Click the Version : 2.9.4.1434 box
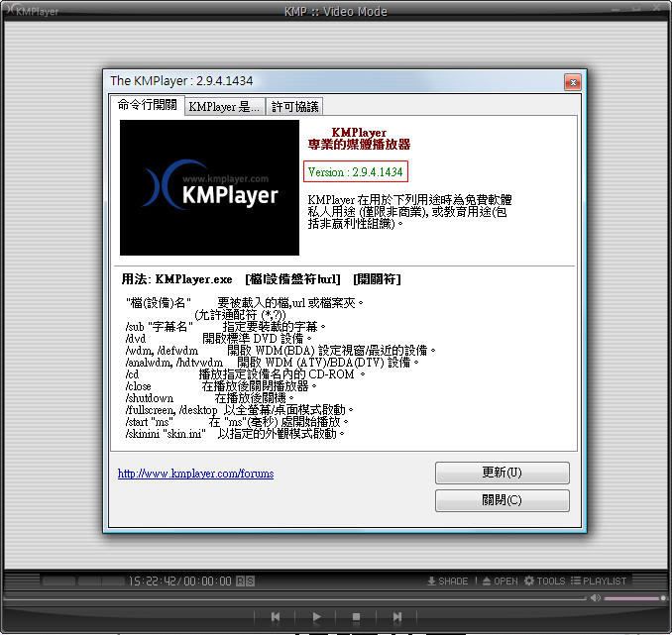Viewport: 672px width, 635px height. pyautogui.click(x=355, y=171)
